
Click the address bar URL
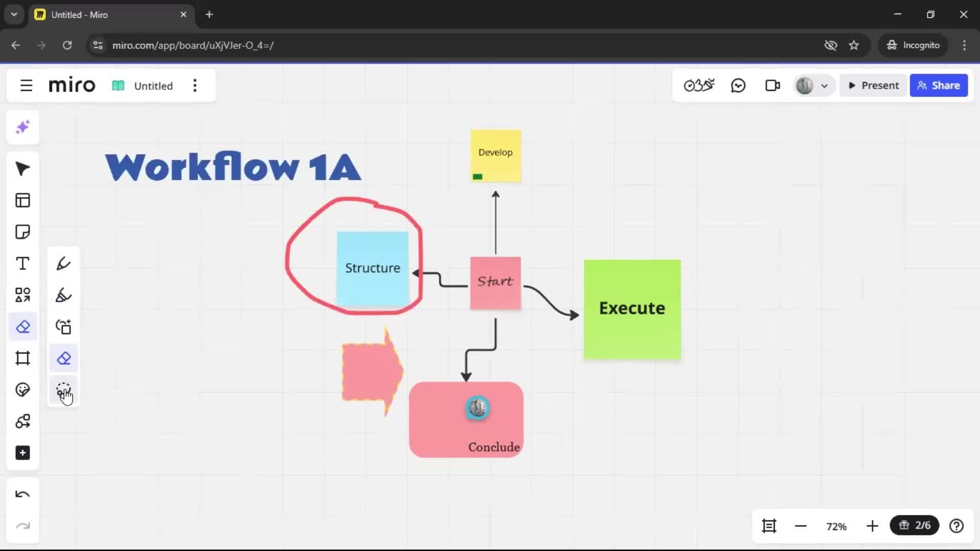[193, 45]
